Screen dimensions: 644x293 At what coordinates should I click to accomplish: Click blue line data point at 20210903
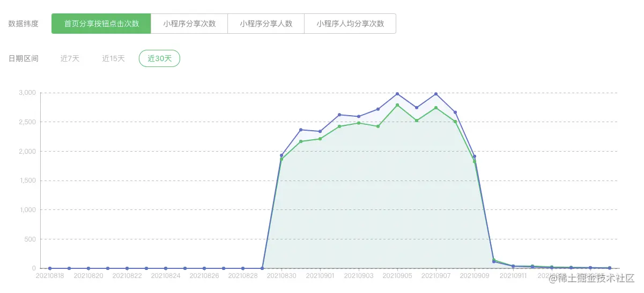pos(359,116)
